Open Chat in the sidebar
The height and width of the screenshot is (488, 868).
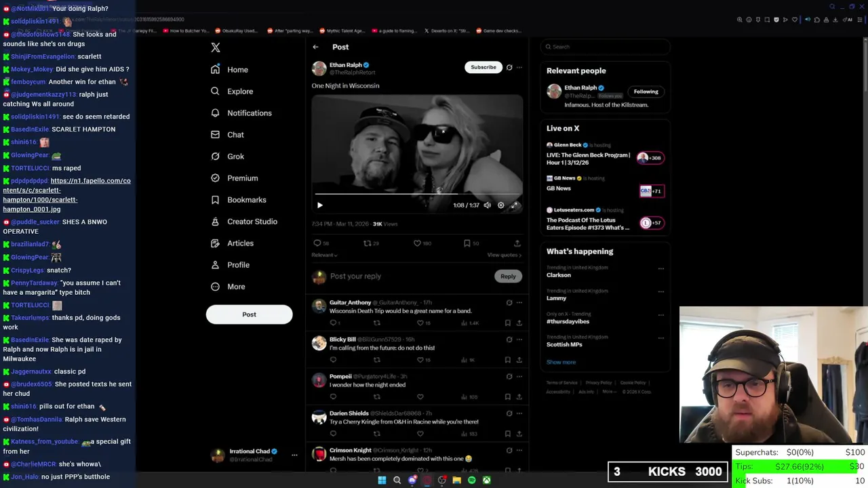tap(226, 135)
